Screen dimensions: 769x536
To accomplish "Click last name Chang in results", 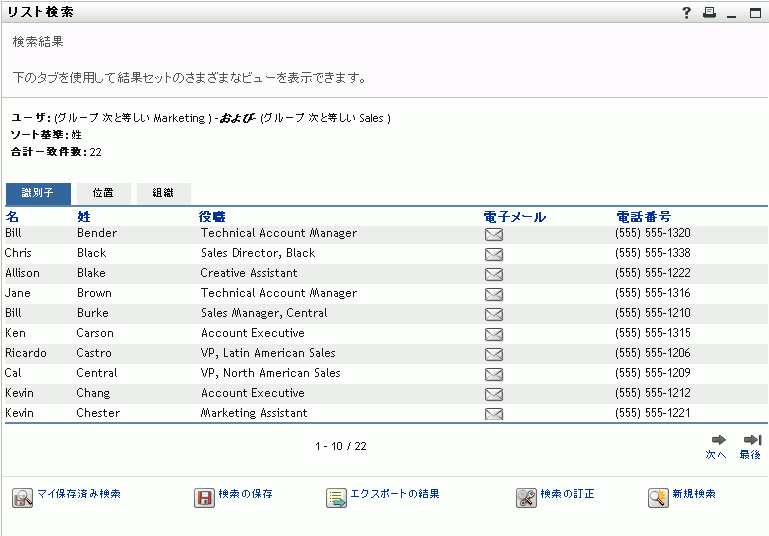I will tap(93, 393).
